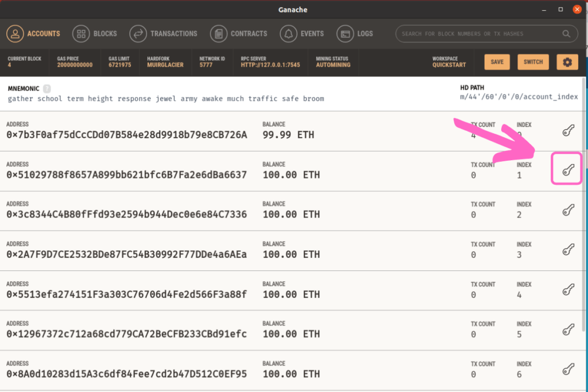Go to the Contracts tab
The image size is (588, 392).
coord(239,34)
